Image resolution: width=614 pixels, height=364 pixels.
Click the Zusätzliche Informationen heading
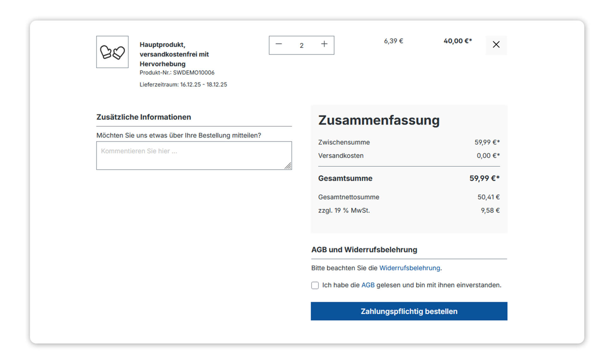[x=144, y=117]
